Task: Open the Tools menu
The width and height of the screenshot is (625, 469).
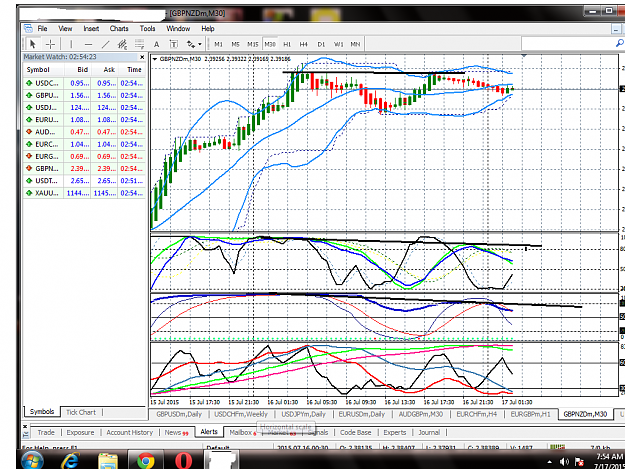Action: tap(147, 29)
